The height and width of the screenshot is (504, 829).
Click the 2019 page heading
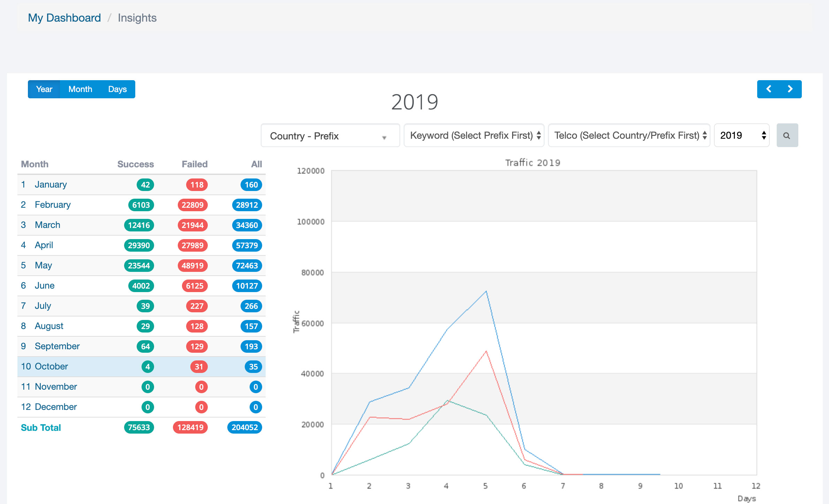(x=414, y=102)
